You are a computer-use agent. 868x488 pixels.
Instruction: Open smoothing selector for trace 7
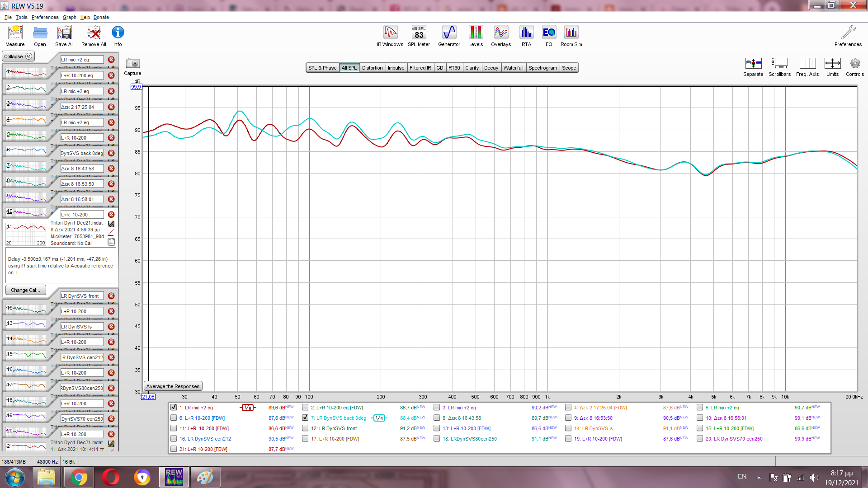click(379, 418)
